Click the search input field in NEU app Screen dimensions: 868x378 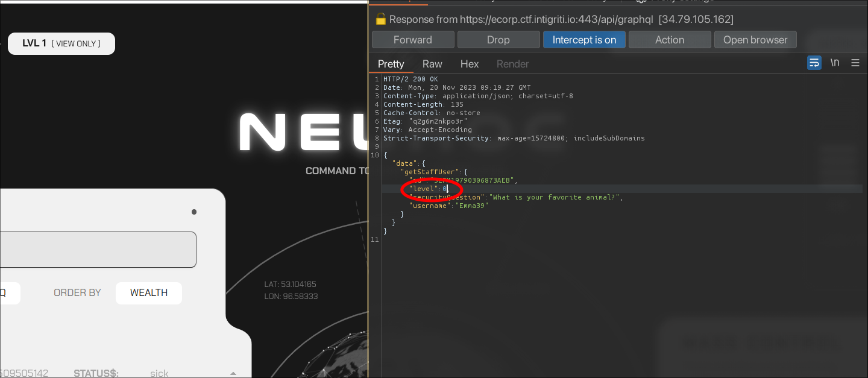pyautogui.click(x=98, y=250)
